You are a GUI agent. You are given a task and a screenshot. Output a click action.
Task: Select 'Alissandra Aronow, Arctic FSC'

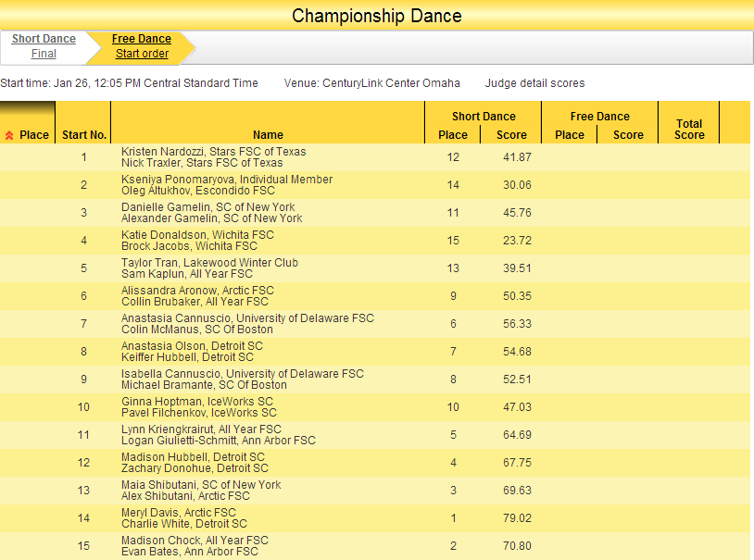[197, 291]
